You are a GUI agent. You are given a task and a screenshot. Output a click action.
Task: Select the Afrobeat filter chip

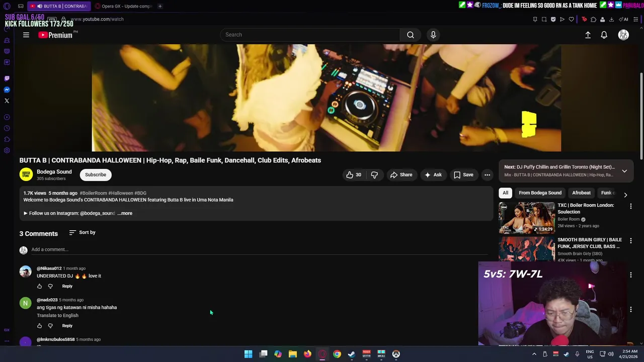[x=581, y=193]
